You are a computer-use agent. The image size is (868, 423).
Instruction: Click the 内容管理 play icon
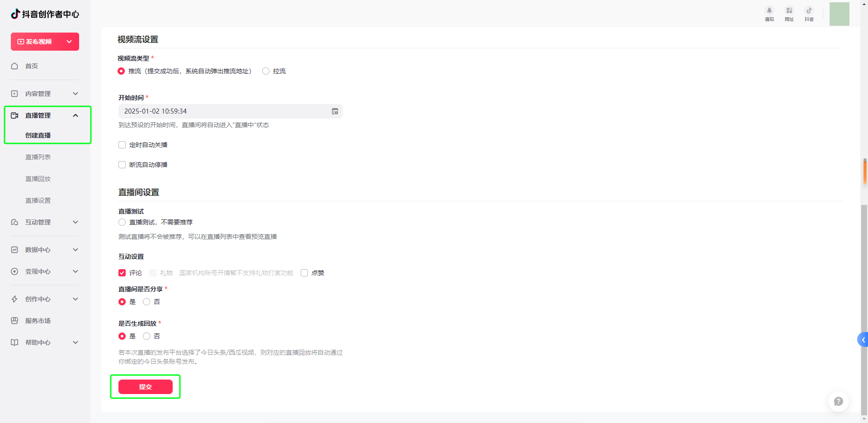click(14, 94)
